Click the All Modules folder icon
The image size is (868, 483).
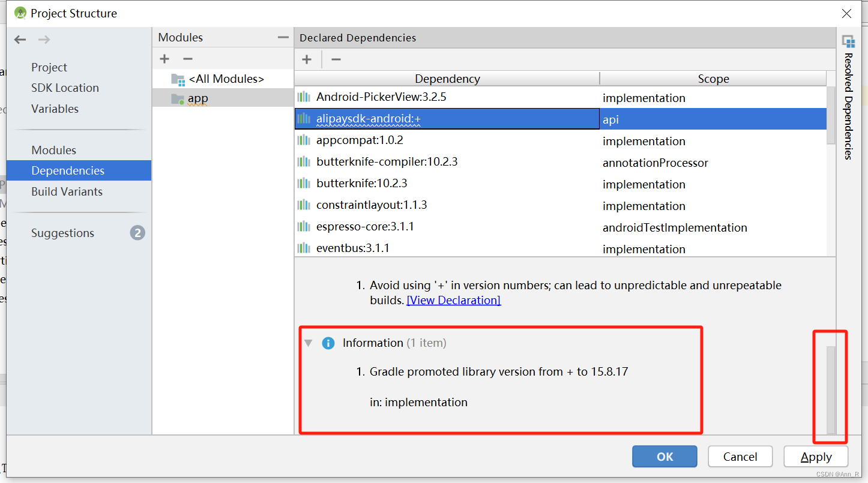[178, 79]
